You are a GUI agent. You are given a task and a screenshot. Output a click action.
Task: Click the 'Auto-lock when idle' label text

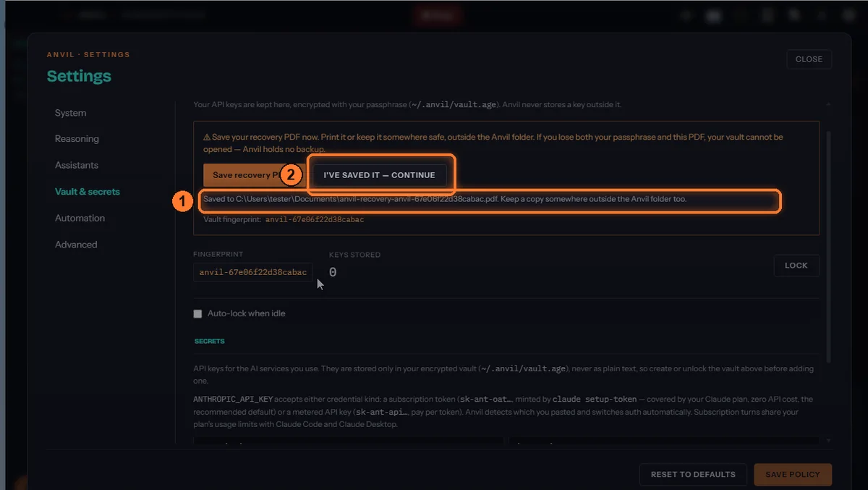(247, 314)
